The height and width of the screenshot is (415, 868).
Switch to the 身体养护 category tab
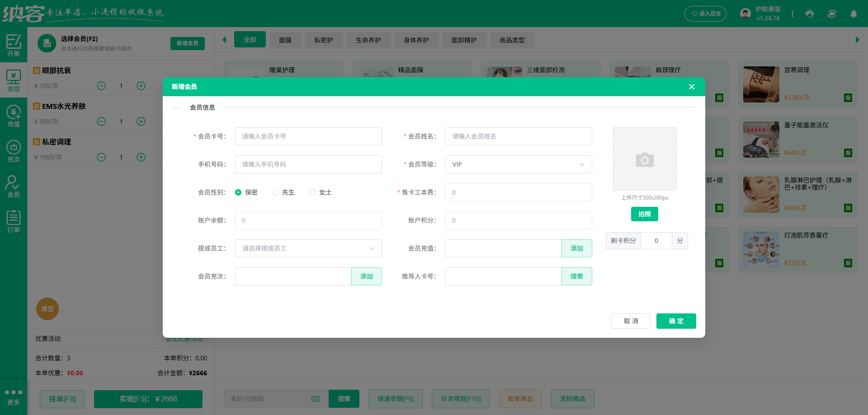click(416, 40)
